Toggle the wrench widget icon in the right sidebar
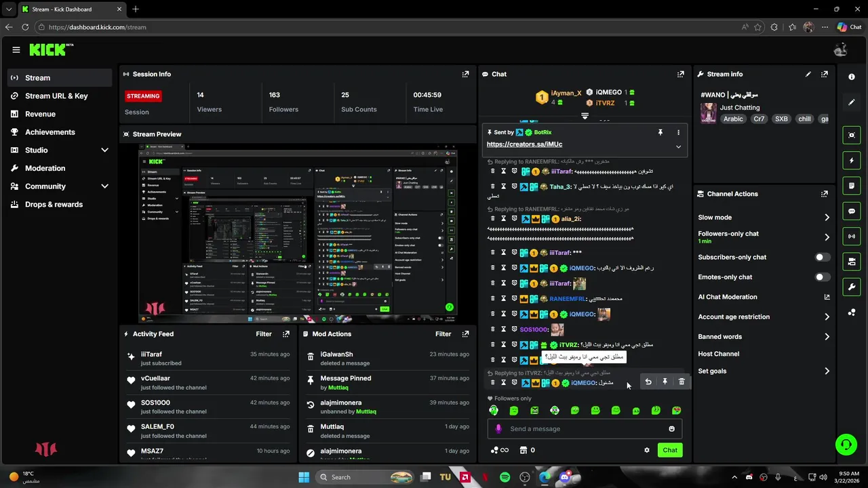The height and width of the screenshot is (488, 868). pos(852,287)
